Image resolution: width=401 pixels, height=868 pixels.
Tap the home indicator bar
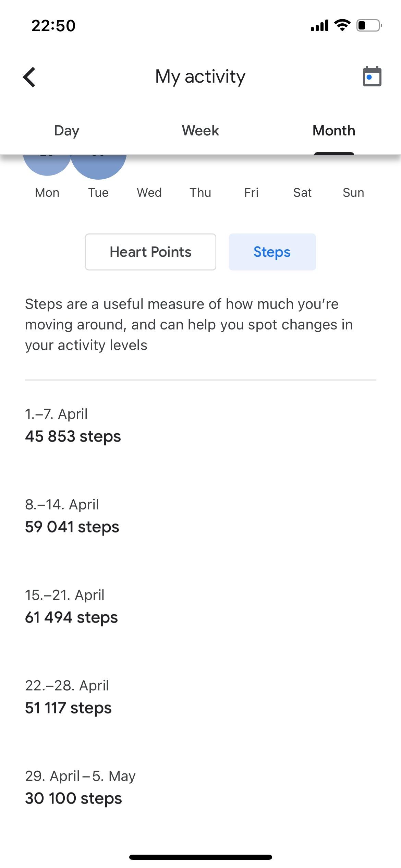point(200,857)
